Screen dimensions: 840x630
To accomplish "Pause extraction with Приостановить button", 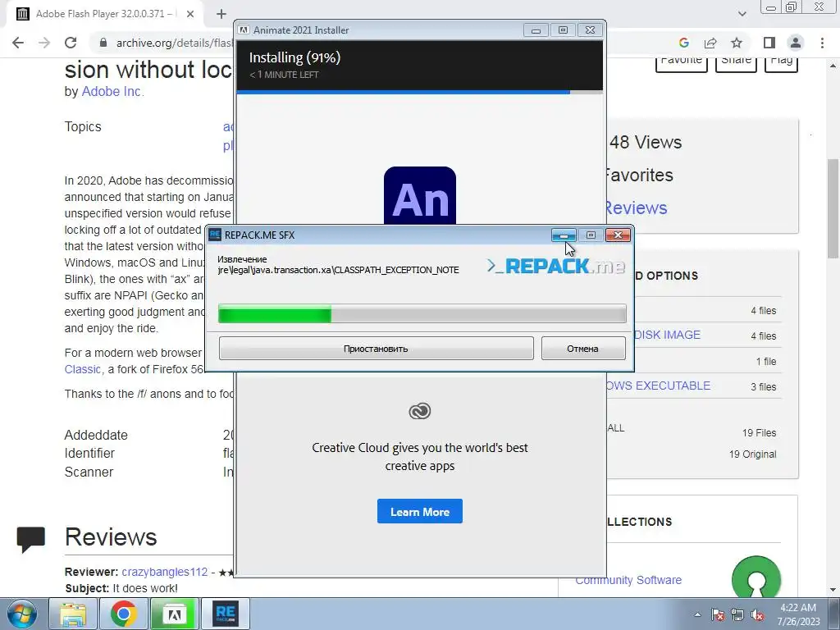I will (376, 348).
